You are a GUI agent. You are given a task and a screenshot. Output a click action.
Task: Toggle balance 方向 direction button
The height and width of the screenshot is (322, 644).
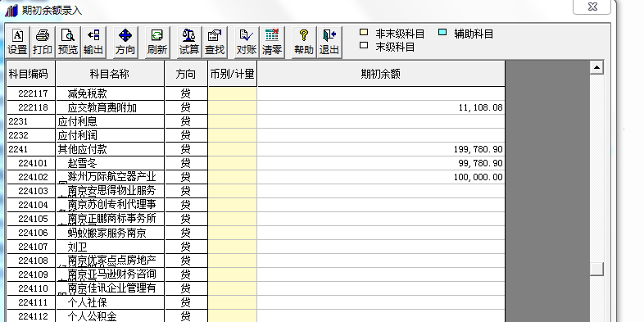pyautogui.click(x=125, y=43)
